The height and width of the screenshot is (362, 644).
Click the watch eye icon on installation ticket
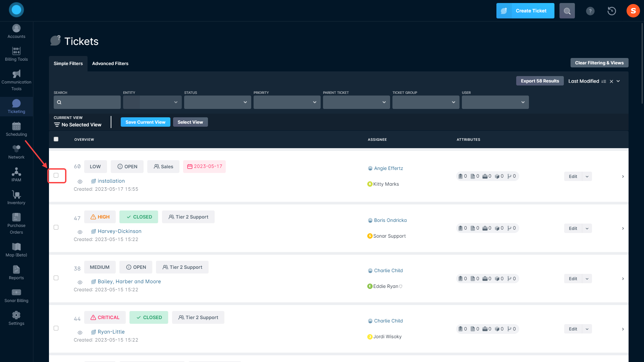point(80,182)
